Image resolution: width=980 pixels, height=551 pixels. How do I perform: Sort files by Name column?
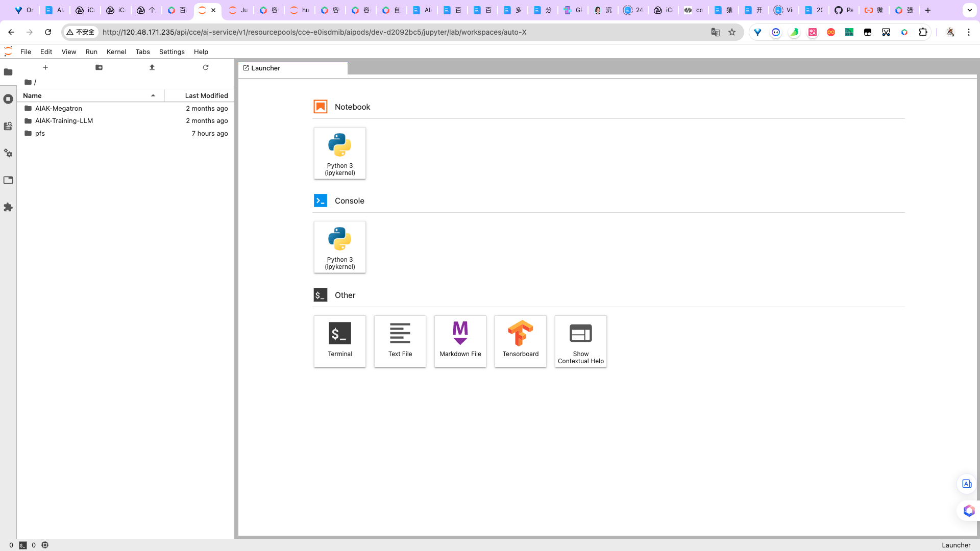[x=91, y=95]
